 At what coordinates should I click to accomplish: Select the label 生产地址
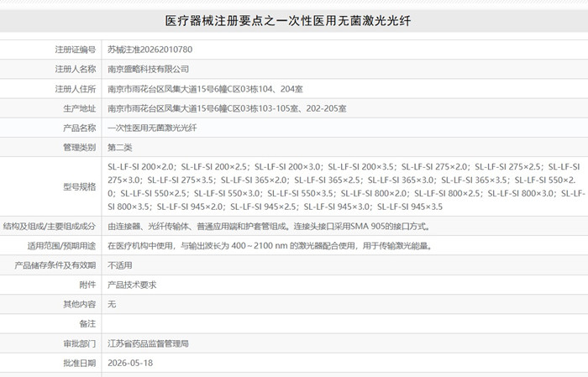[80, 108]
